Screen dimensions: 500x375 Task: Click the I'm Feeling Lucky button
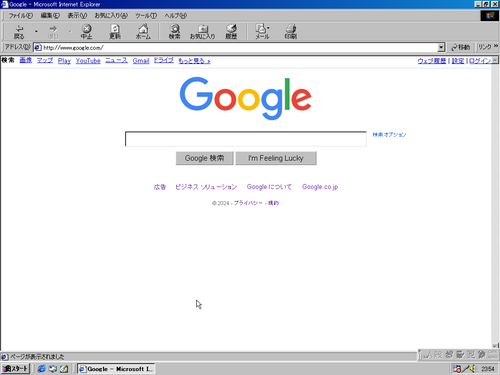point(276,158)
